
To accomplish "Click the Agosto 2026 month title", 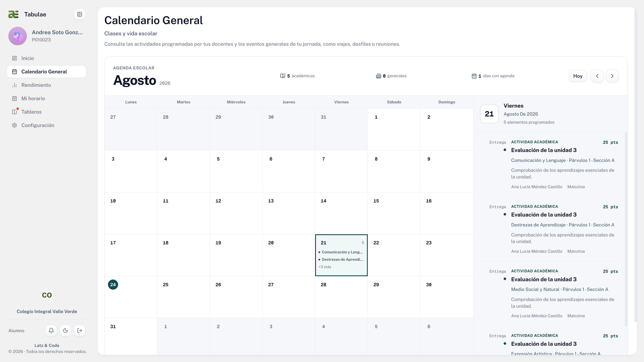I will pyautogui.click(x=142, y=80).
